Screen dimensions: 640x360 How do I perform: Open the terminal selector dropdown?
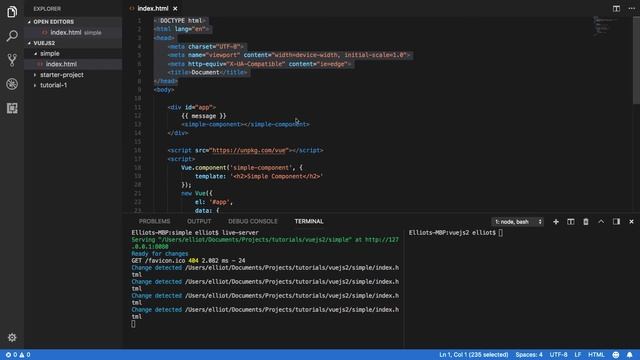[518, 222]
